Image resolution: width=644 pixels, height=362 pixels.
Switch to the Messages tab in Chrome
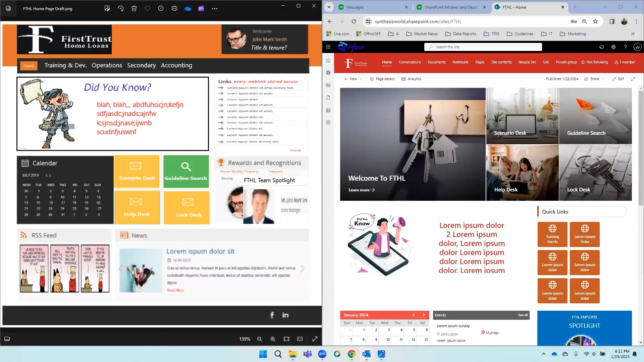click(373, 7)
